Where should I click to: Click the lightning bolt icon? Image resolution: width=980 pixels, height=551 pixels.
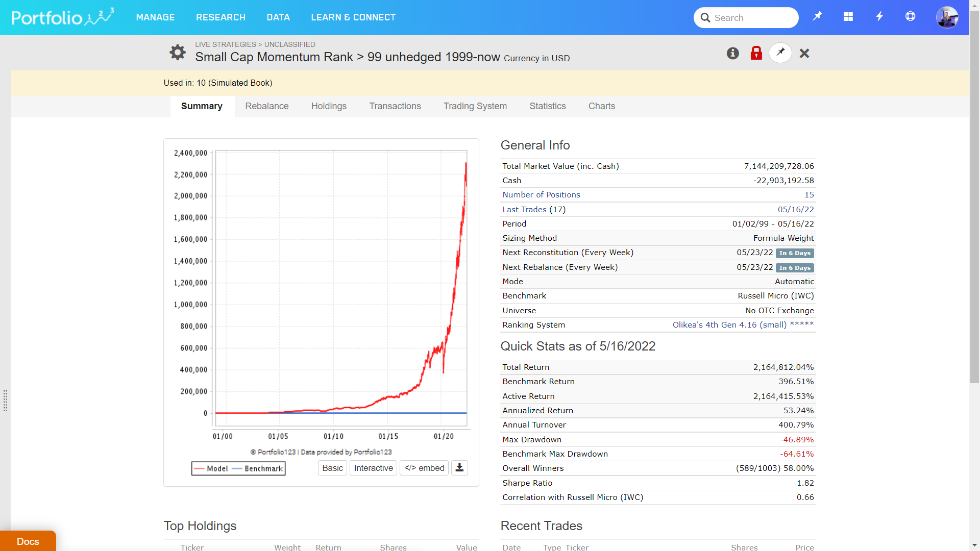(x=879, y=17)
